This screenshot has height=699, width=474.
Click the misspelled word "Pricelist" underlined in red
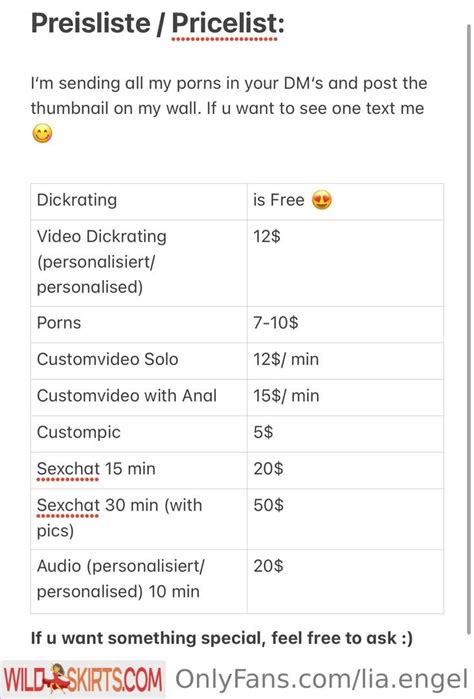pos(225,23)
